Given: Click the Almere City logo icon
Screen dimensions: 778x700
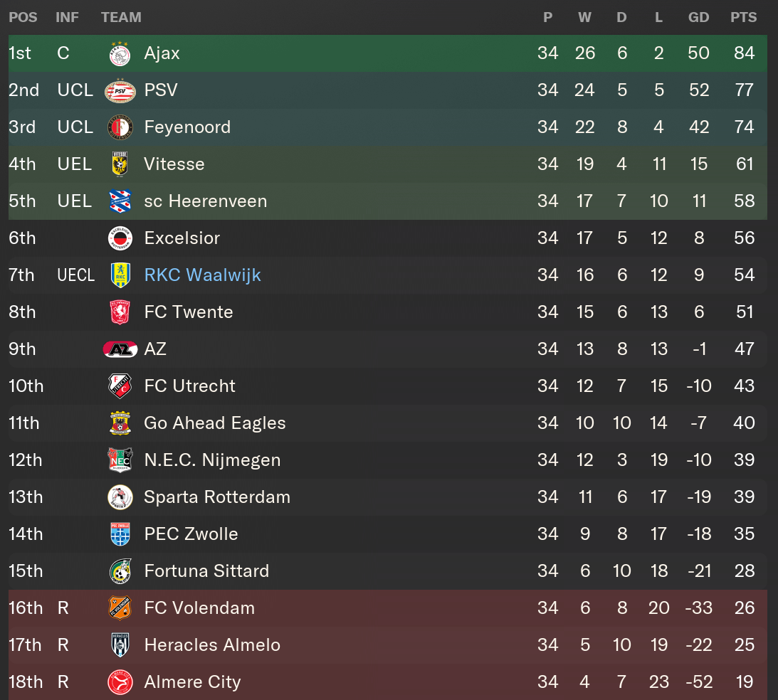Looking at the screenshot, I should pyautogui.click(x=120, y=682).
